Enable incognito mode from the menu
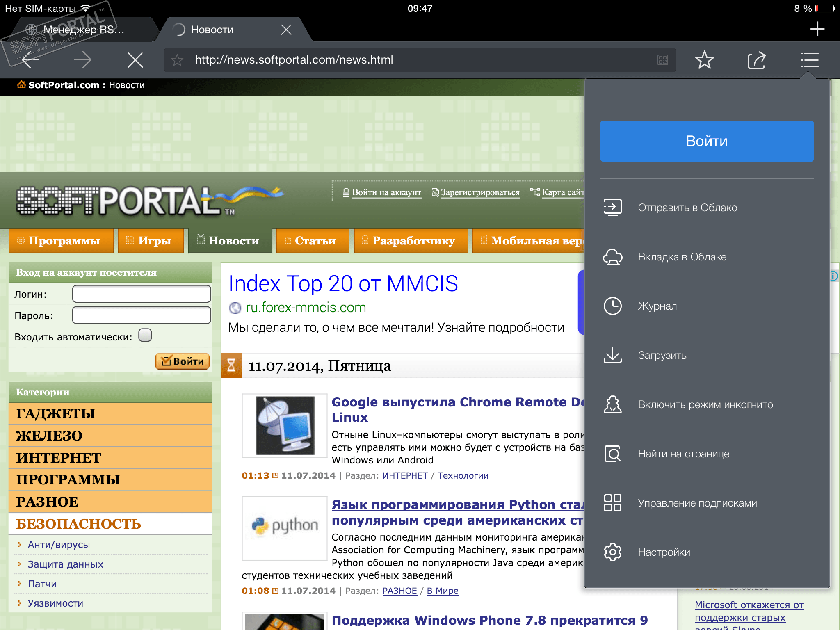This screenshot has height=630, width=840. (705, 404)
